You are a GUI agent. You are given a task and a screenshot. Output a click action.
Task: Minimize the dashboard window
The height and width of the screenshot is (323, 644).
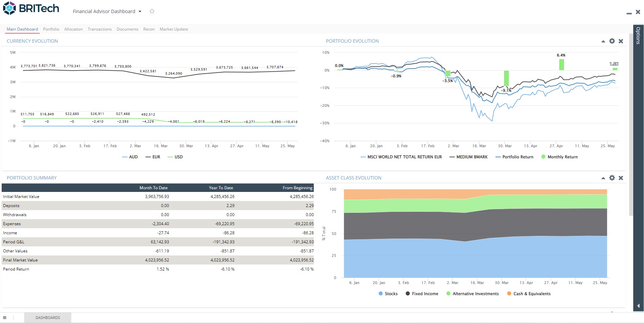pyautogui.click(x=629, y=13)
